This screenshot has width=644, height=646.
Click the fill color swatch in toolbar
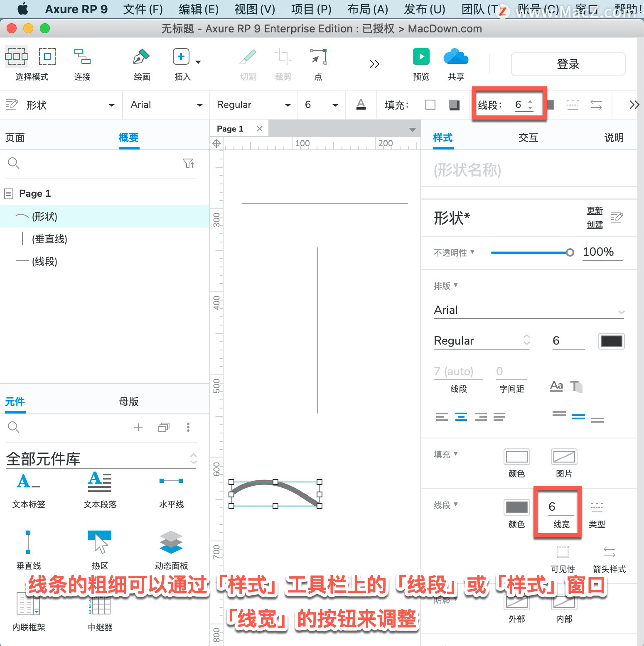coord(430,105)
